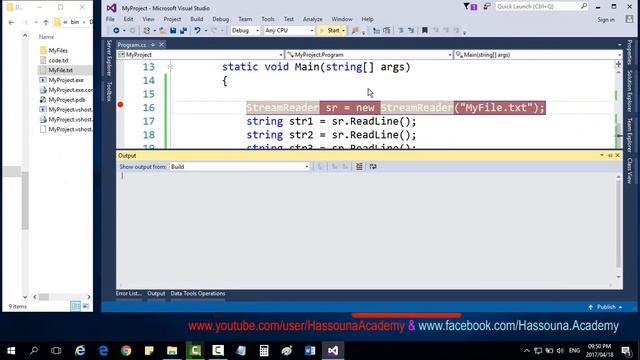Toggle auto-hide pin of Output panel
The width and height of the screenshot is (640, 360).
(610, 156)
